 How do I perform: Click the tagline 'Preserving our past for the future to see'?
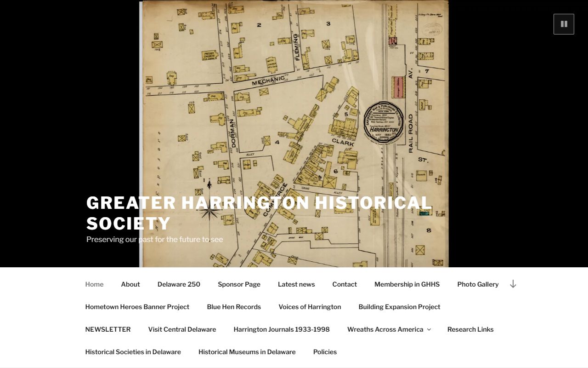pos(155,239)
